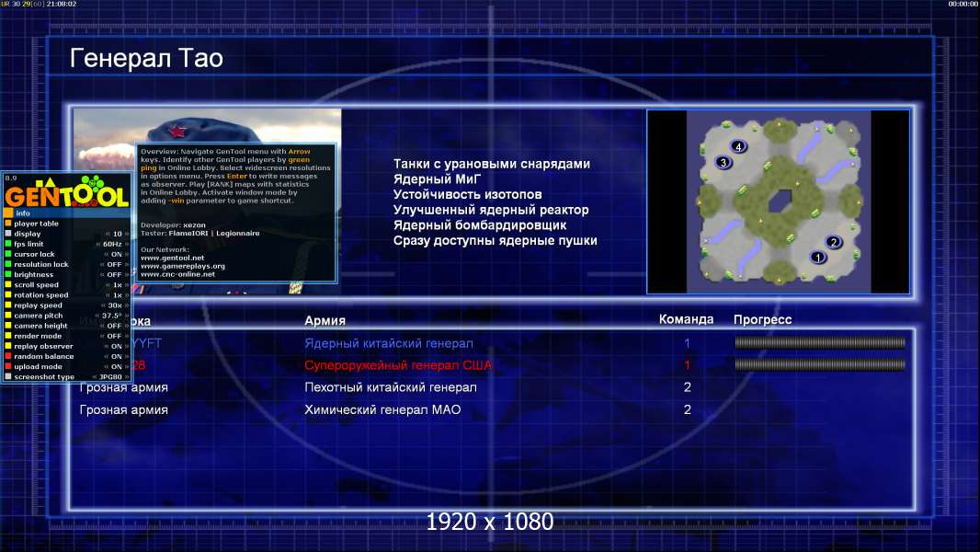Click the yellow square beside rotation speed
This screenshot has height=552, width=980.
click(8, 295)
